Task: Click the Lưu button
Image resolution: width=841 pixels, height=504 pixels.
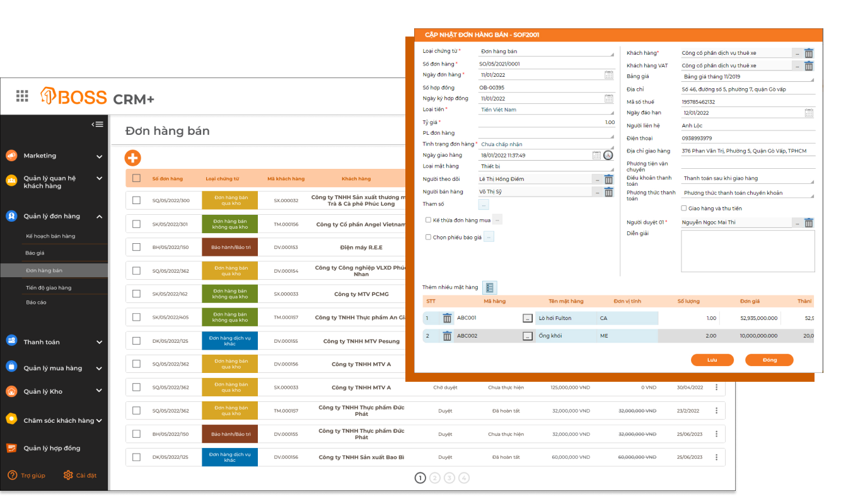Action: pyautogui.click(x=712, y=360)
